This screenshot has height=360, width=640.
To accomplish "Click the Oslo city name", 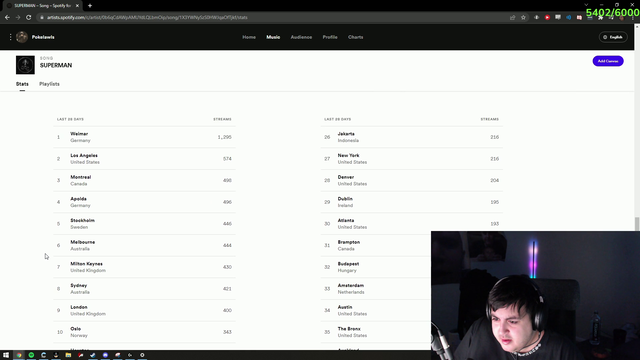I will click(x=76, y=329).
